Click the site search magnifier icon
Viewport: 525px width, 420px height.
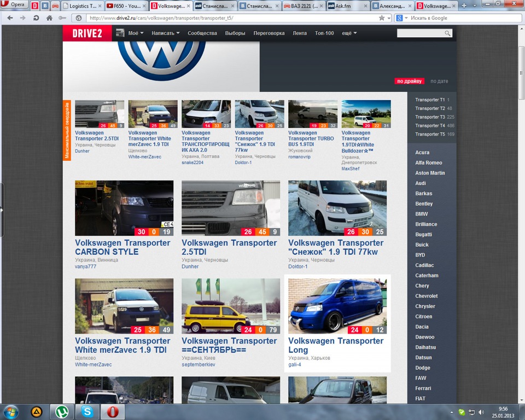pyautogui.click(x=448, y=33)
